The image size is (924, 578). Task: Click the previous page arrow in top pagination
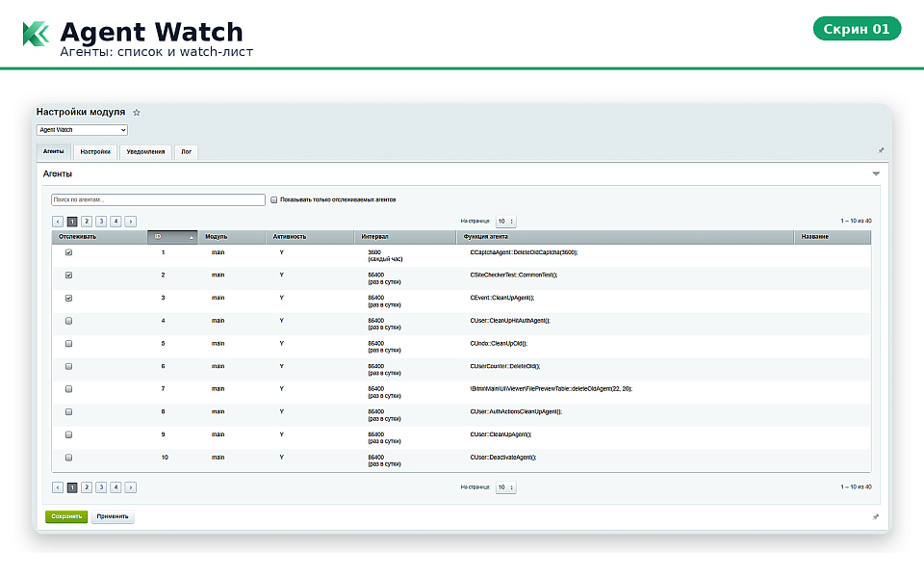[x=58, y=221]
